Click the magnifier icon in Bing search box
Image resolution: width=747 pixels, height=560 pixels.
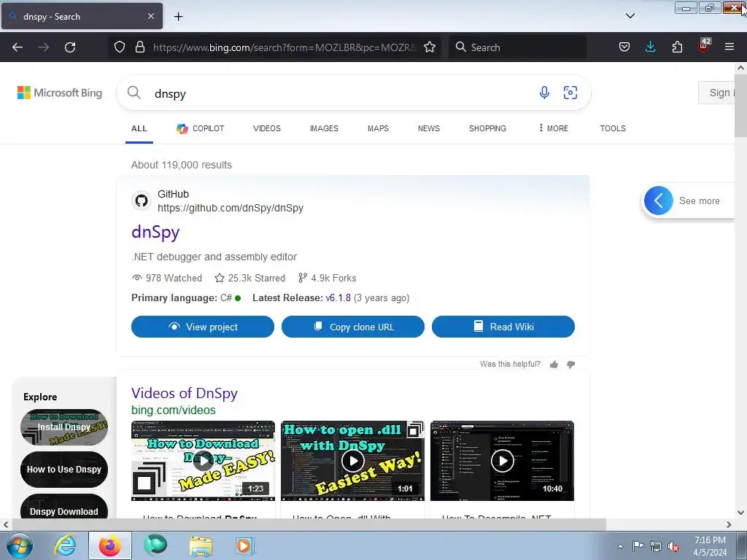[x=134, y=93]
